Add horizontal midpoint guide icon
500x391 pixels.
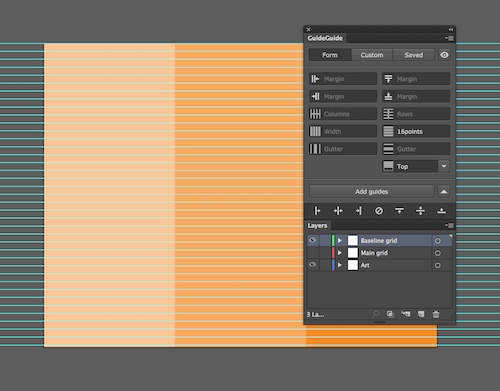(420, 211)
